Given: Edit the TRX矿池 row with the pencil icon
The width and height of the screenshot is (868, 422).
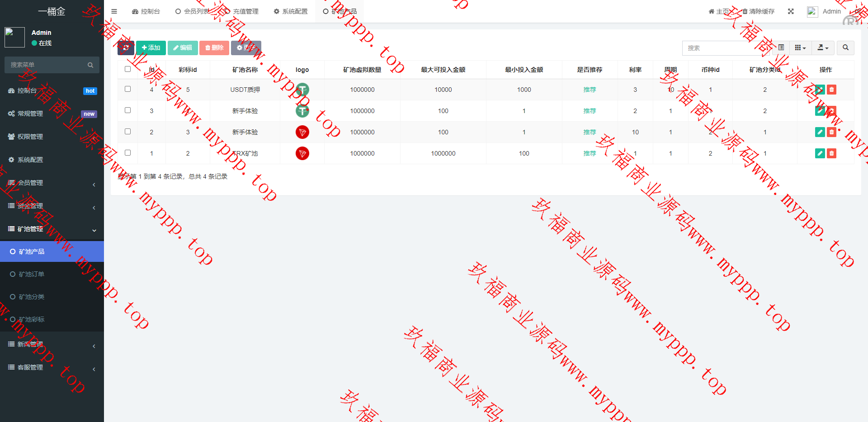Looking at the screenshot, I should tap(820, 153).
